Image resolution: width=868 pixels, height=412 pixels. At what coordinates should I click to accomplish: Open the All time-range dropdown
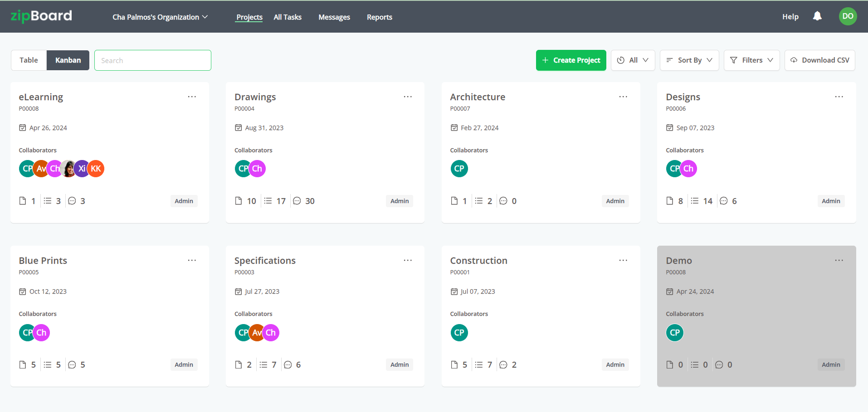click(x=633, y=60)
